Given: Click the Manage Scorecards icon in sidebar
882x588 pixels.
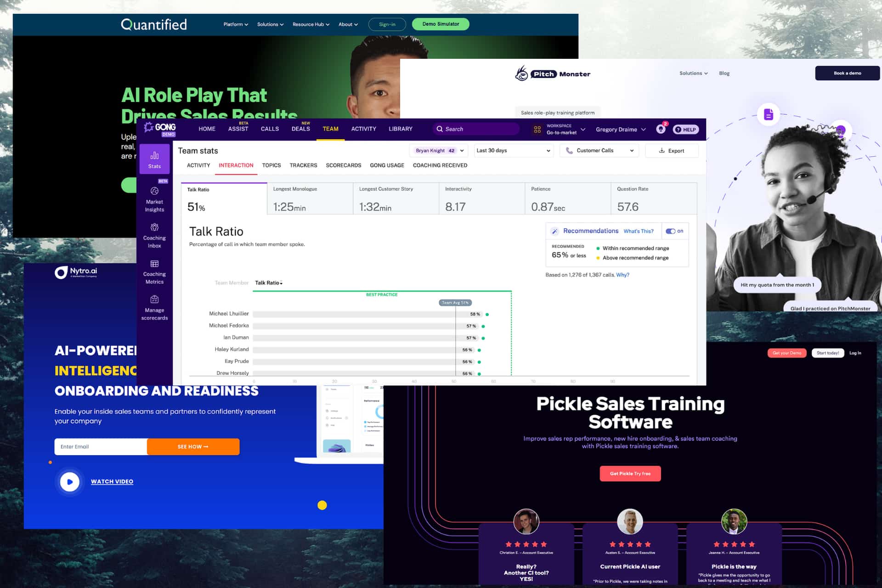Looking at the screenshot, I should (x=153, y=300).
